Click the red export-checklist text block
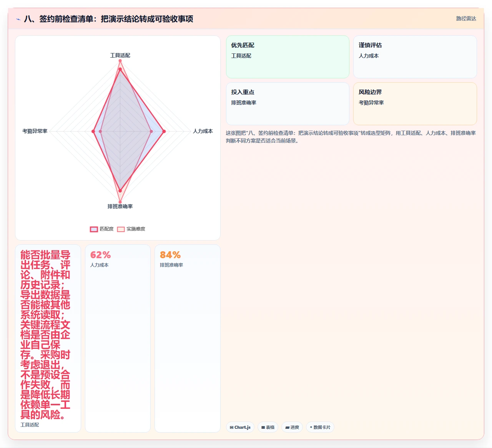This screenshot has width=492, height=448. click(x=45, y=335)
